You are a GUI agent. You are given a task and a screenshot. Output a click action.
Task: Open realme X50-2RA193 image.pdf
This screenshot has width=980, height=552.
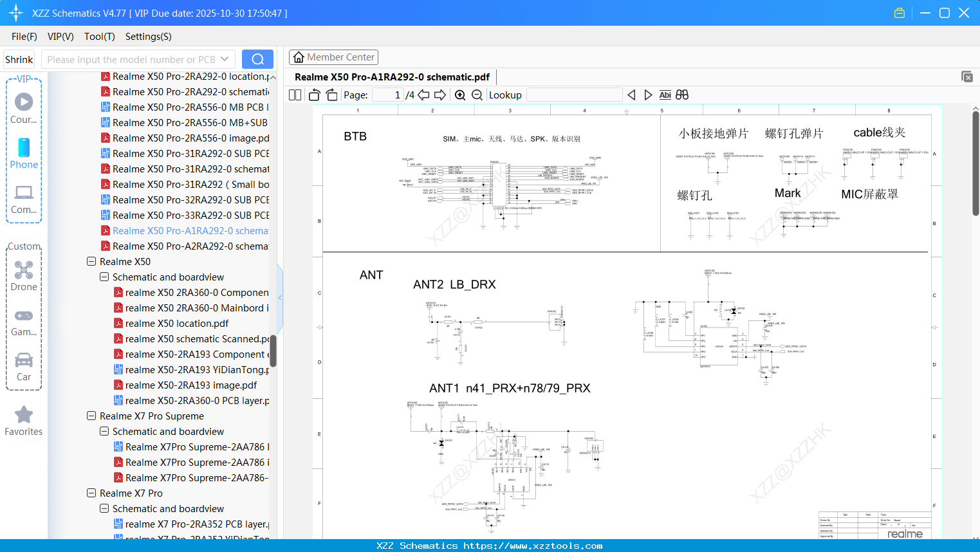[185, 385]
